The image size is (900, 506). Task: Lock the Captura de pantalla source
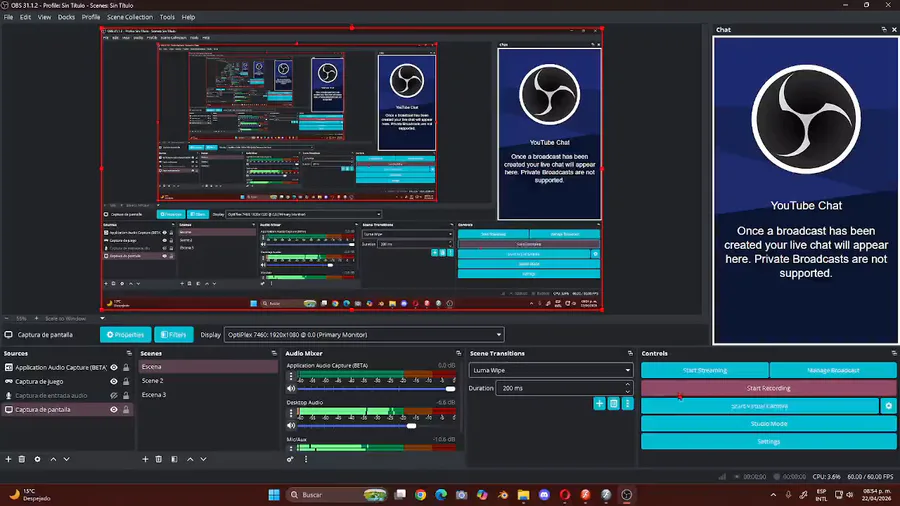[x=126, y=410]
